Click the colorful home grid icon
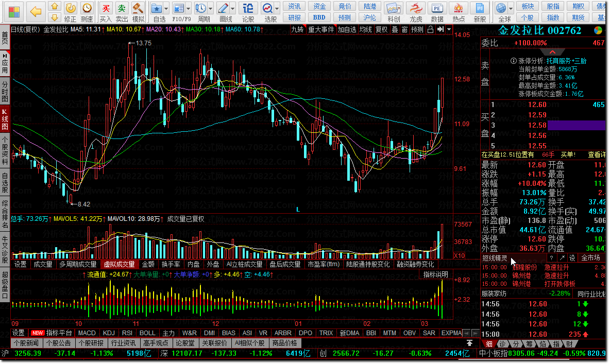The height and width of the screenshot is (364, 610). 14,12
